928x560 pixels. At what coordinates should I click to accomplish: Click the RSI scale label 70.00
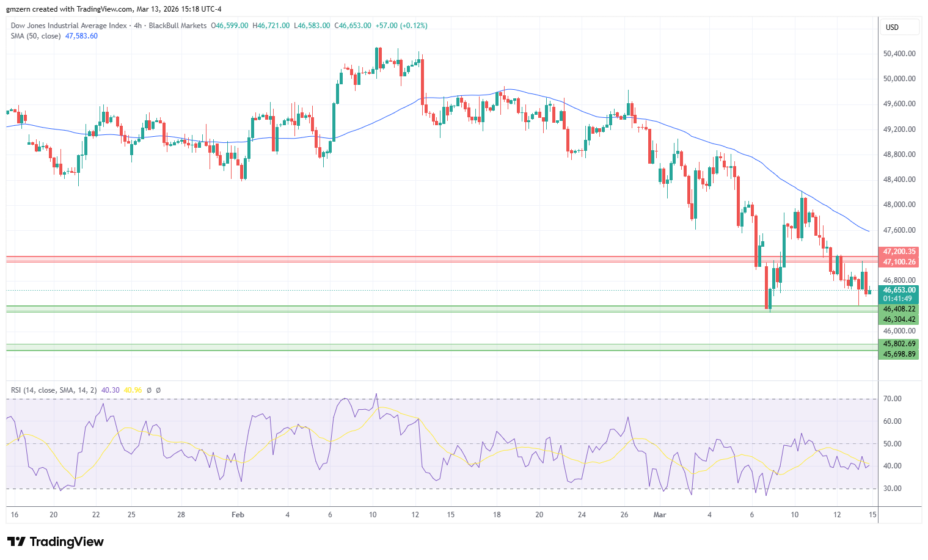[893, 399]
